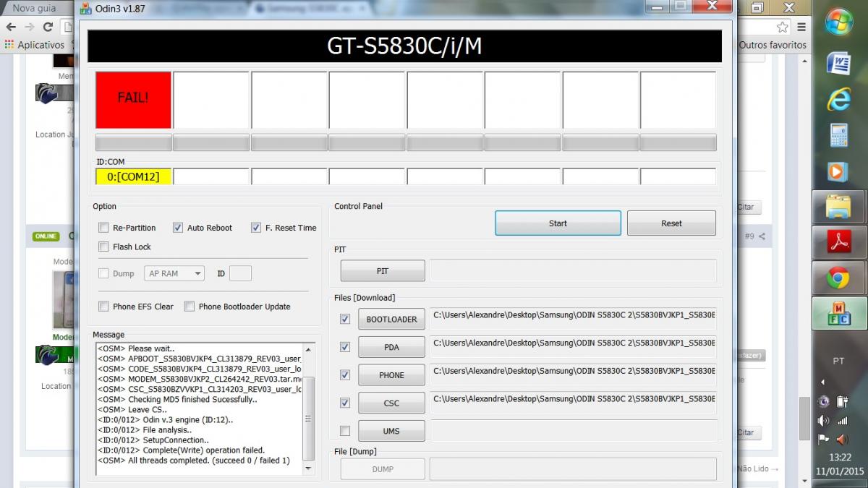This screenshot has width=868, height=488.
Task: Click the Reset button in Control Panel
Action: (671, 223)
